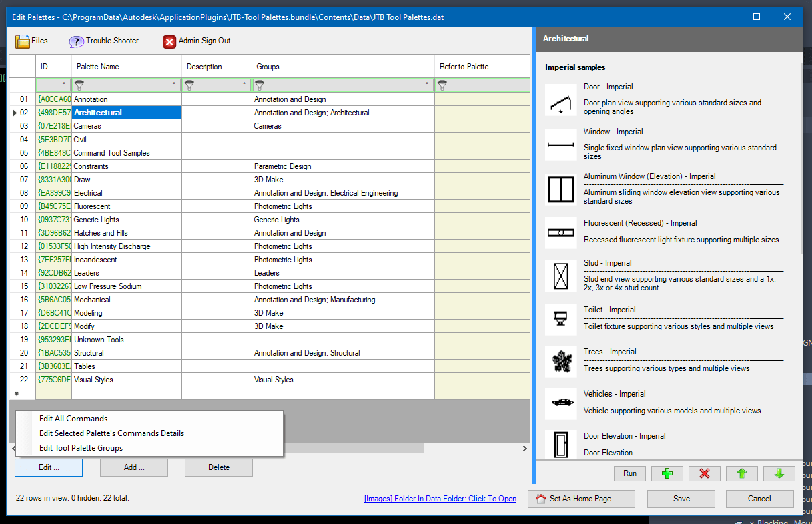Click the Leaders groups cell
Image resolution: width=812 pixels, height=524 pixels.
pyautogui.click(x=343, y=273)
